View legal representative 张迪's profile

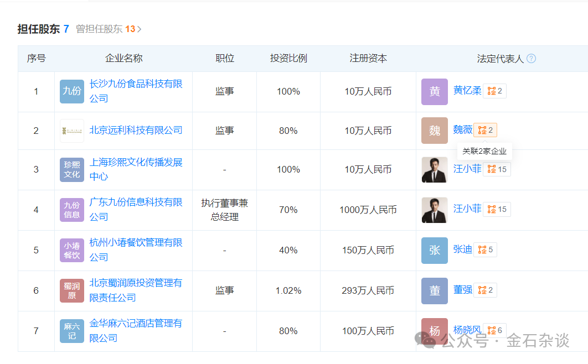tap(463, 249)
